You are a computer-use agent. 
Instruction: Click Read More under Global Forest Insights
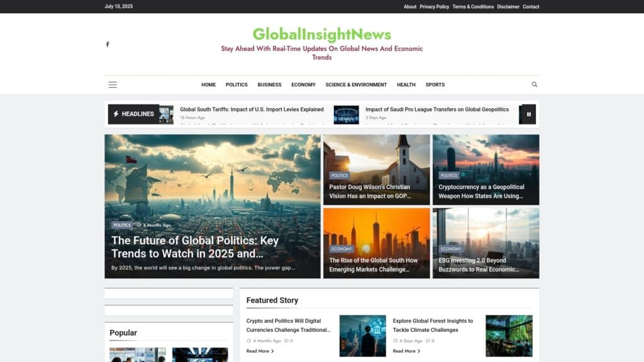[406, 351]
